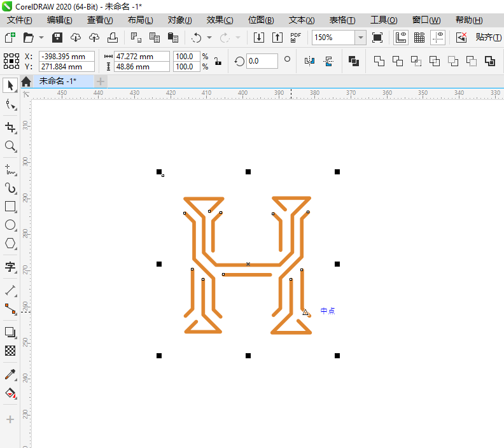
Task: Choose the Parallel Dimension tool
Action: pos(10,291)
